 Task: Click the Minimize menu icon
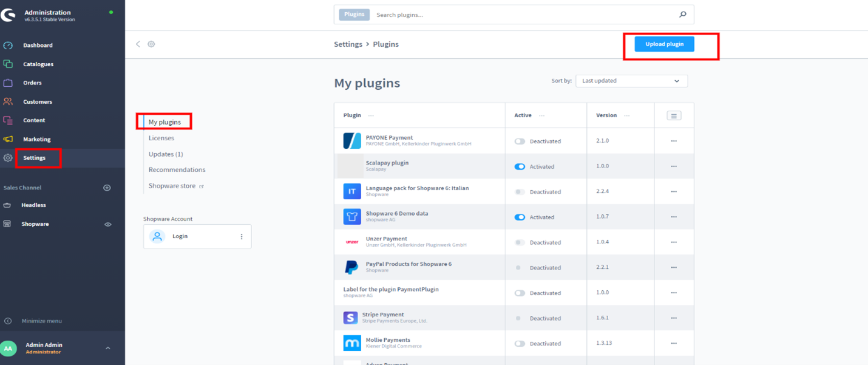[x=8, y=321]
